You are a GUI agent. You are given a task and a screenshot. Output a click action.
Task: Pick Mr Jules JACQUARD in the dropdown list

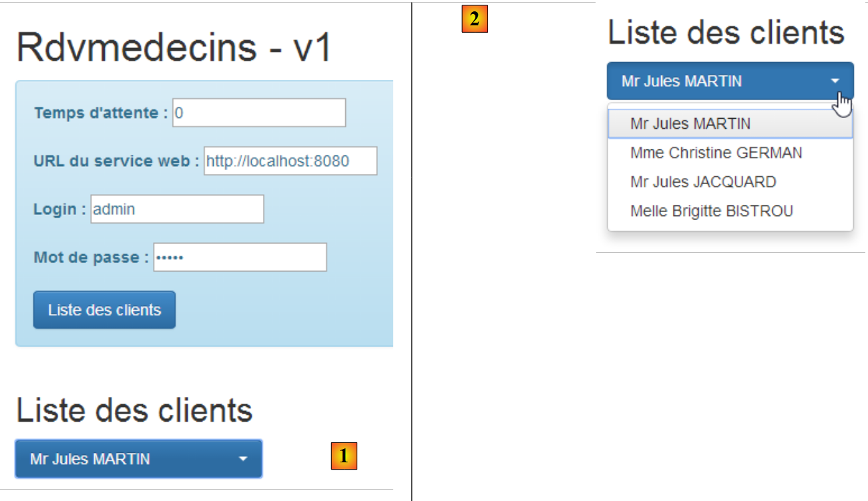tap(702, 182)
